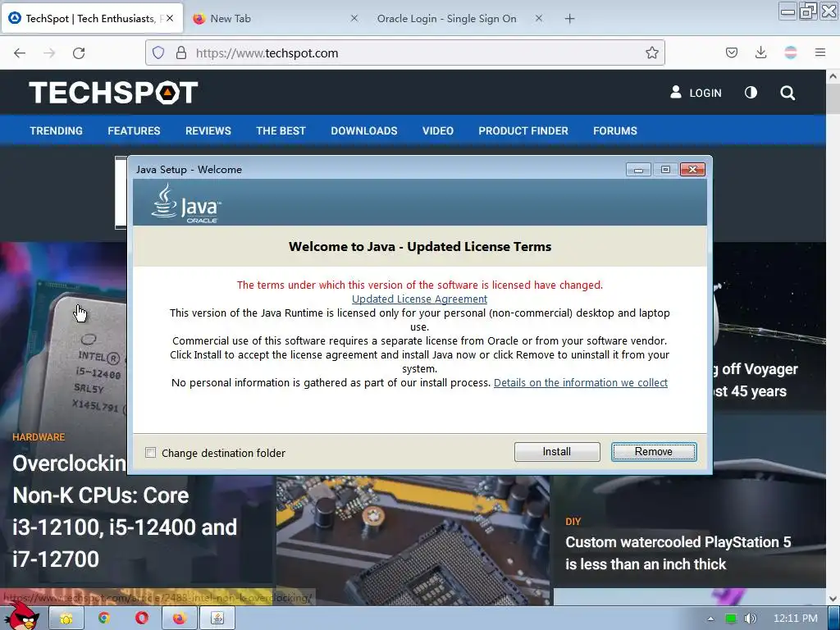Screen dimensions: 840x630
Task: Reload the TechSpot page
Action: point(79,53)
